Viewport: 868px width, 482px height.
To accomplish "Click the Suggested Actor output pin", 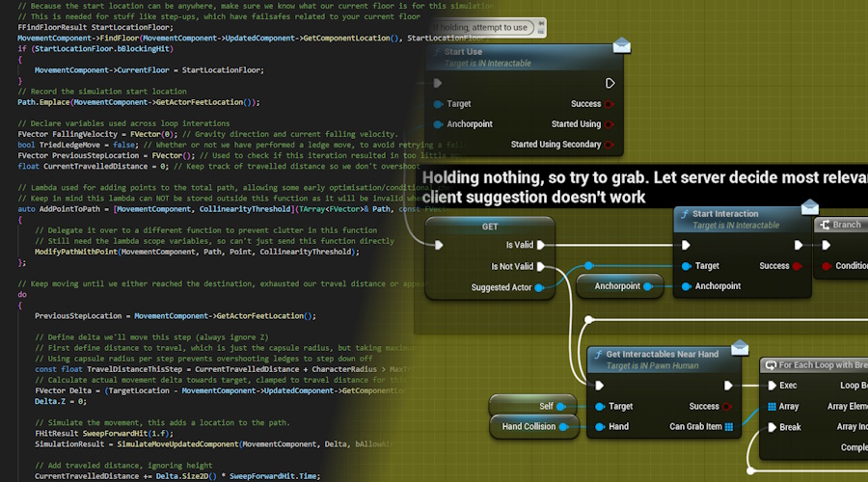I will pyautogui.click(x=538, y=287).
